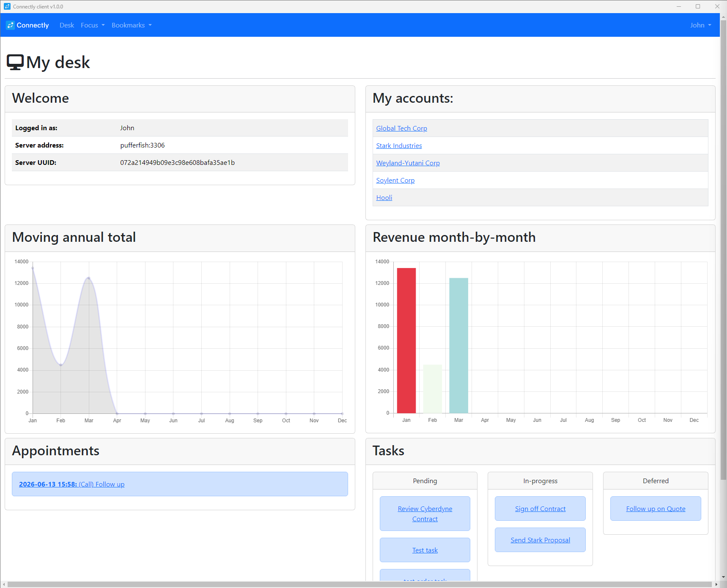Click the Sign off Contract task
Image resolution: width=727 pixels, height=588 pixels.
click(x=540, y=509)
